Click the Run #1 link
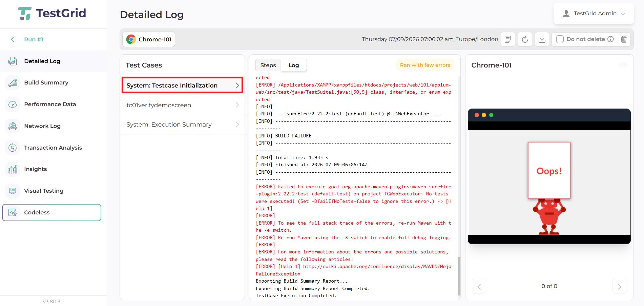644x306 pixels. [34, 39]
